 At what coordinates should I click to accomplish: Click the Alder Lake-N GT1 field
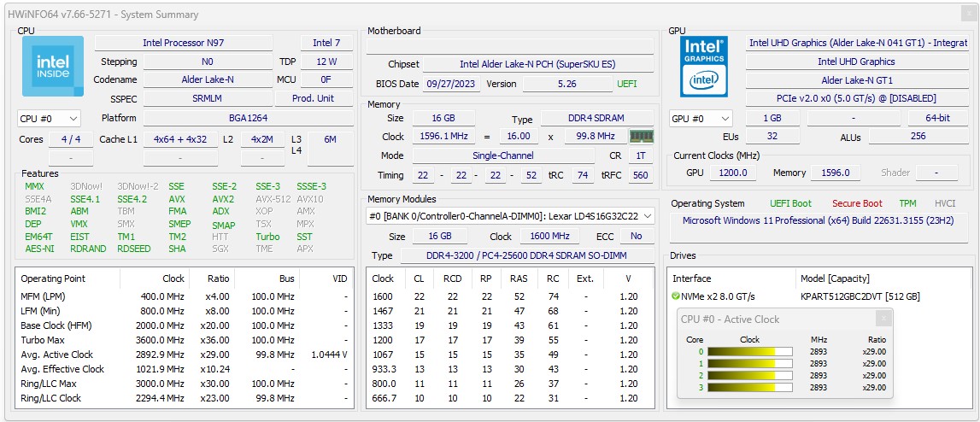coord(856,80)
